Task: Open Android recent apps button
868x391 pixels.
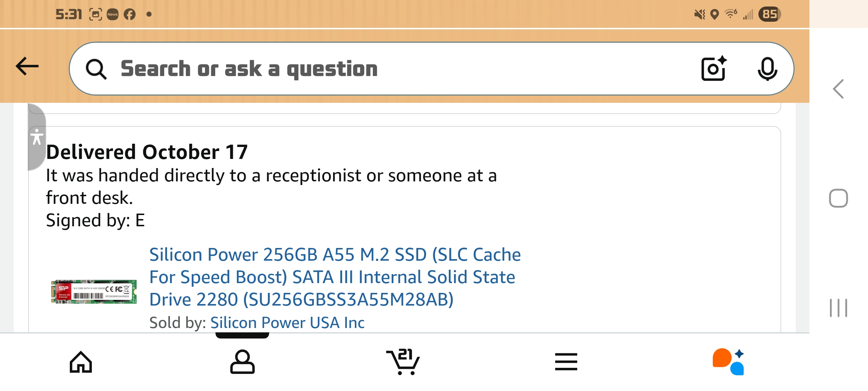Action: [838, 308]
